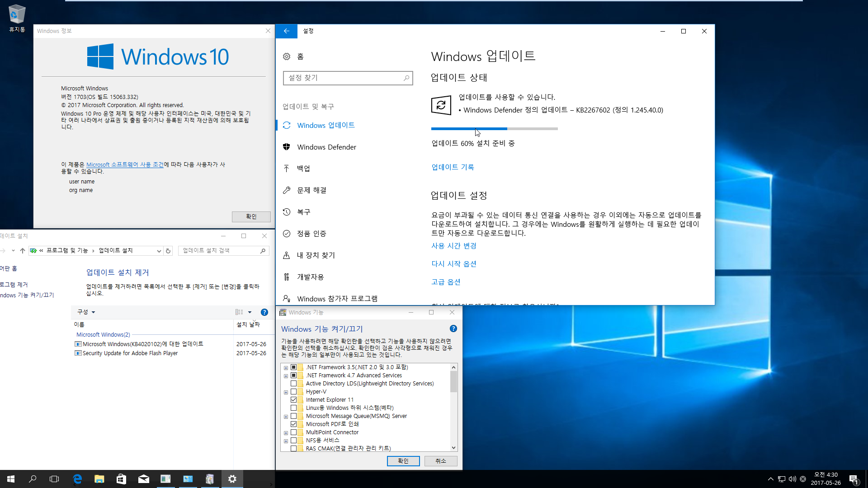The width and height of the screenshot is (868, 488).
Task: Enable Linux용 Windows 하위 시스템 checkbox
Action: pyautogui.click(x=294, y=408)
